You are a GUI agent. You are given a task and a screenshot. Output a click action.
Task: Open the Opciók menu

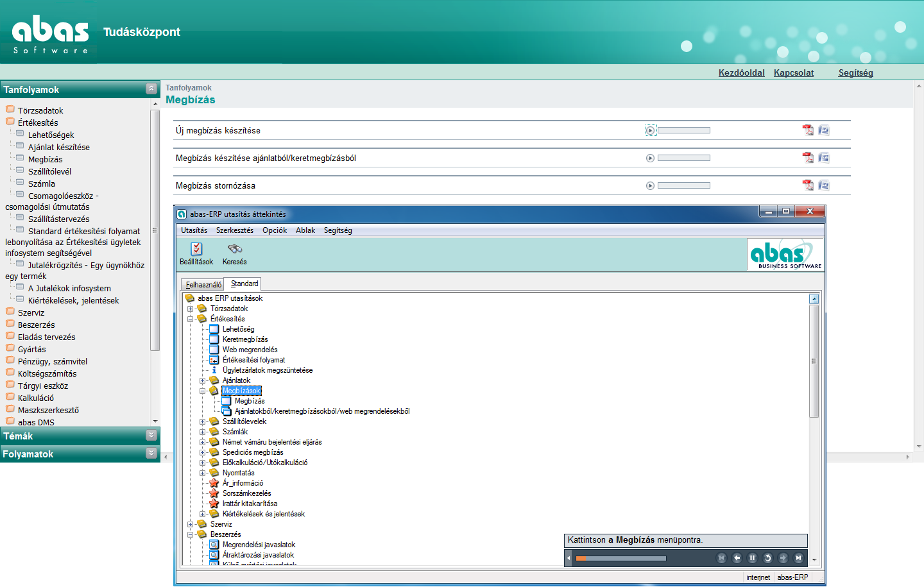[275, 230]
